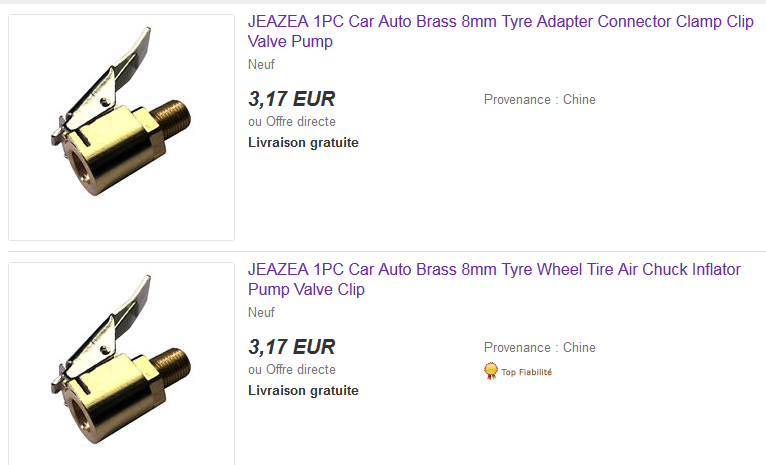Click the 'Neuf' condition of the first listing
Viewport: 766px width, 465px height.
(x=261, y=64)
